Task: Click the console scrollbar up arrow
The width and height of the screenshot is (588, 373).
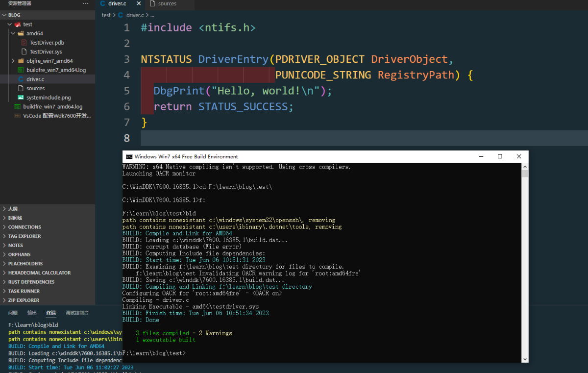Action: point(525,167)
